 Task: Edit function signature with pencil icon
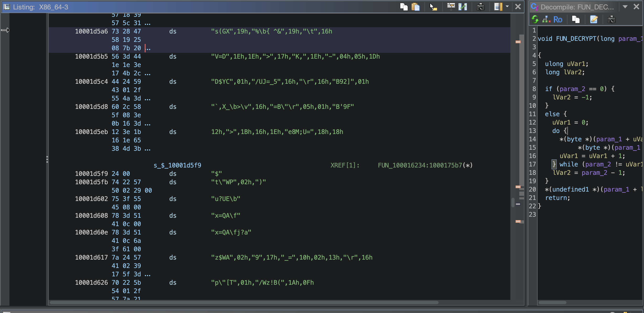click(594, 20)
